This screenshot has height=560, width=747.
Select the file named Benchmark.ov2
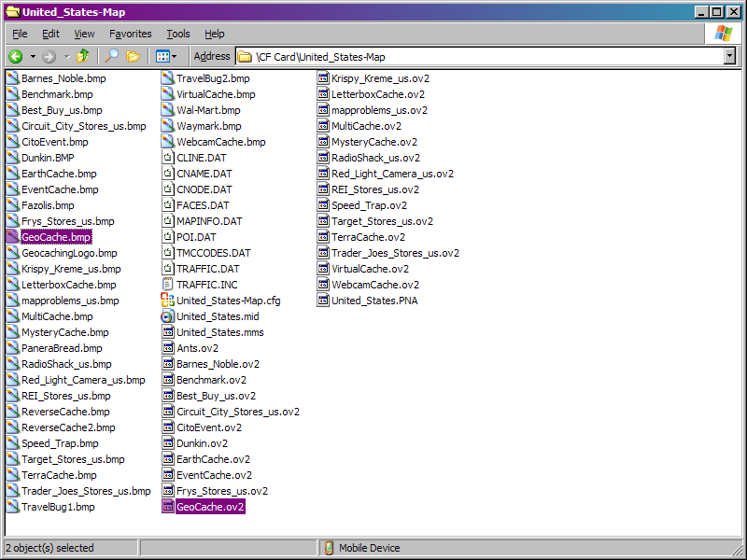(x=212, y=380)
